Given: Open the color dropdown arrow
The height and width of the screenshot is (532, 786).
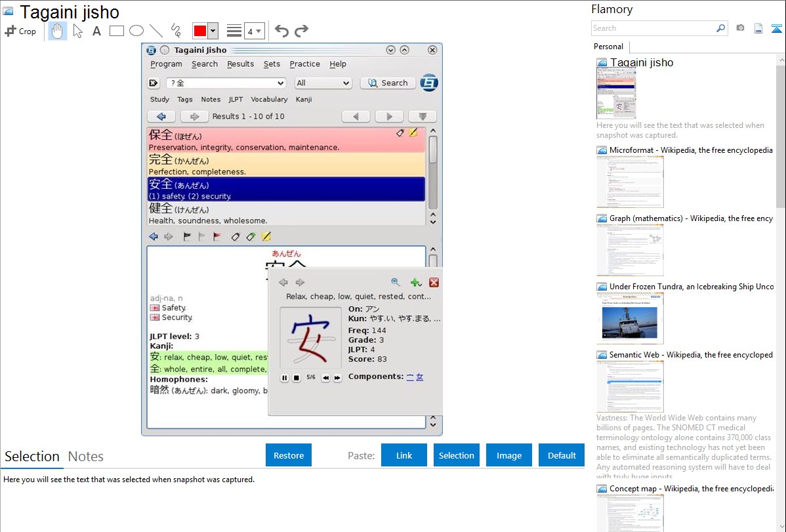Looking at the screenshot, I should click(x=213, y=31).
